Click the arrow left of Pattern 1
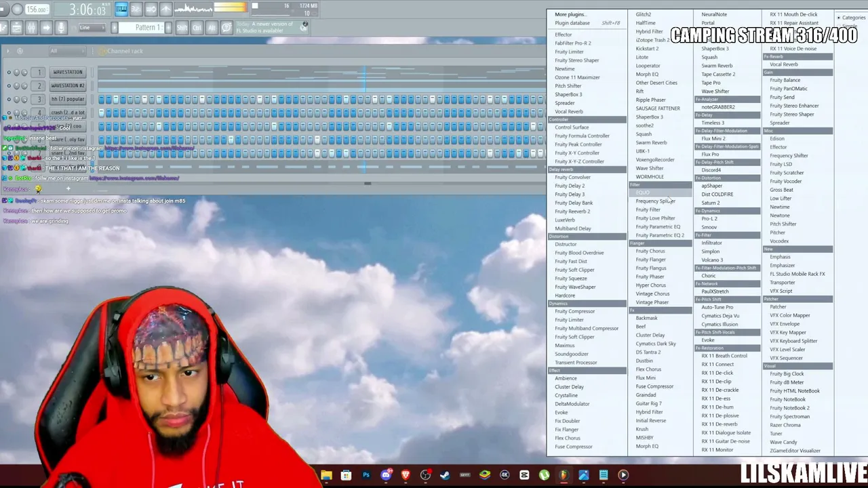The height and width of the screenshot is (488, 868). (x=115, y=27)
